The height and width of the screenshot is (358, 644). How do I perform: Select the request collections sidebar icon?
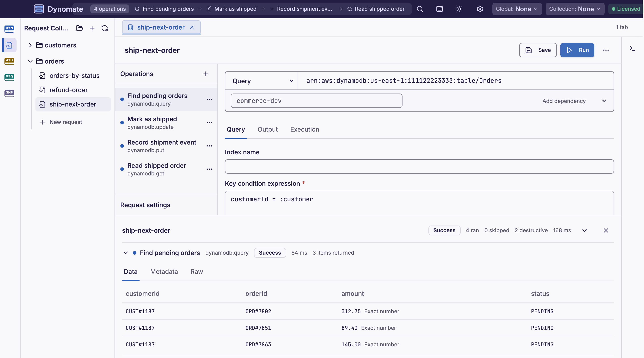pyautogui.click(x=9, y=45)
